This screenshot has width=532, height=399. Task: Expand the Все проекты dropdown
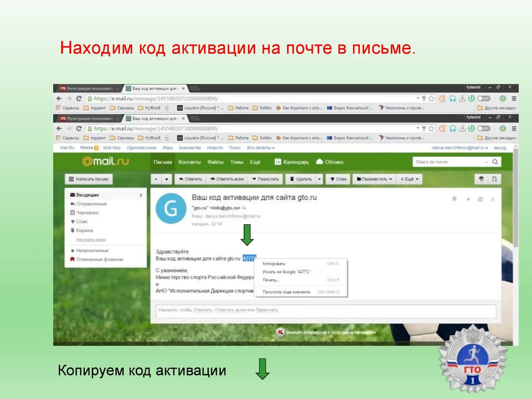261,148
